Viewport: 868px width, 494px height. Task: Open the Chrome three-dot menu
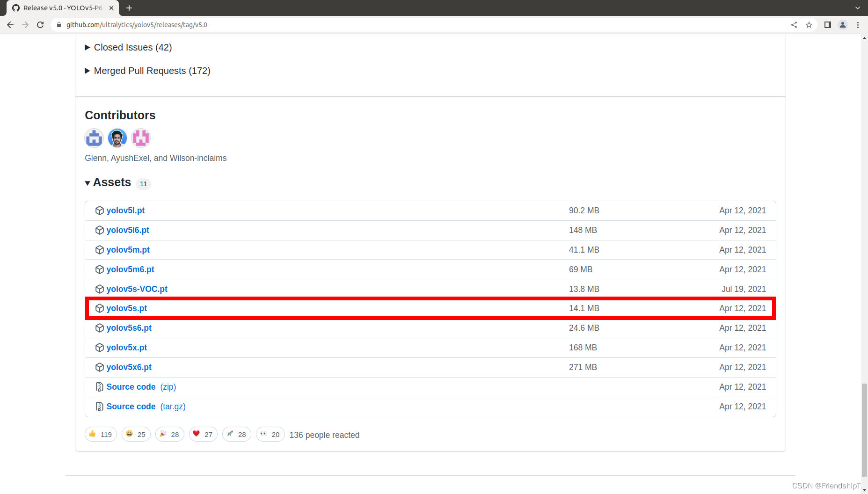coord(858,25)
